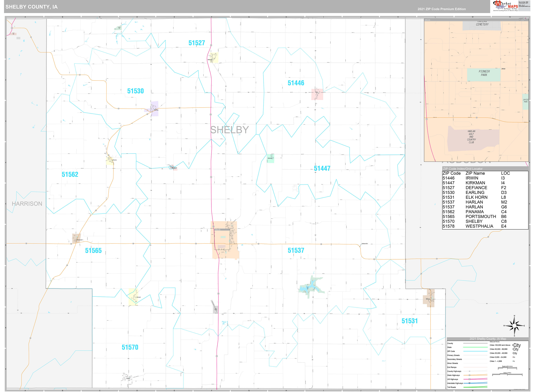This screenshot has height=392, width=533.
Task: Click the SHELBY county name on the map
Action: (x=229, y=130)
